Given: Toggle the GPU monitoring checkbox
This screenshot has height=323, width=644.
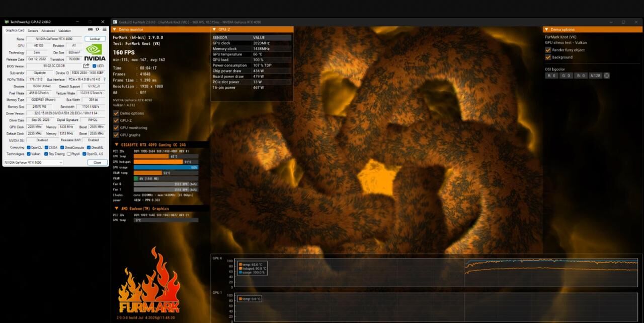Looking at the screenshot, I should click(116, 128).
